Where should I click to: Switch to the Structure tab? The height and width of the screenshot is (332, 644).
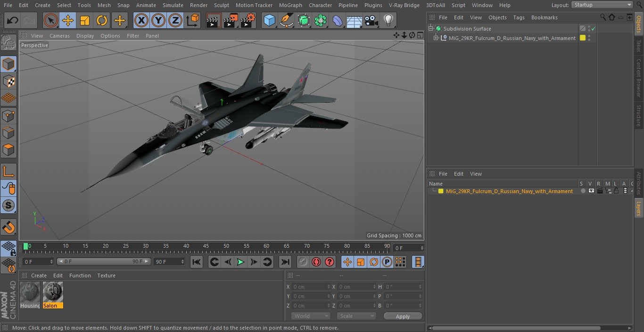pos(639,116)
